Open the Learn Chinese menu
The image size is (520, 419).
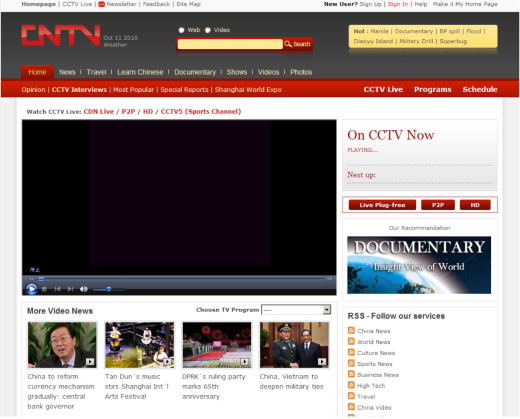pyautogui.click(x=140, y=72)
